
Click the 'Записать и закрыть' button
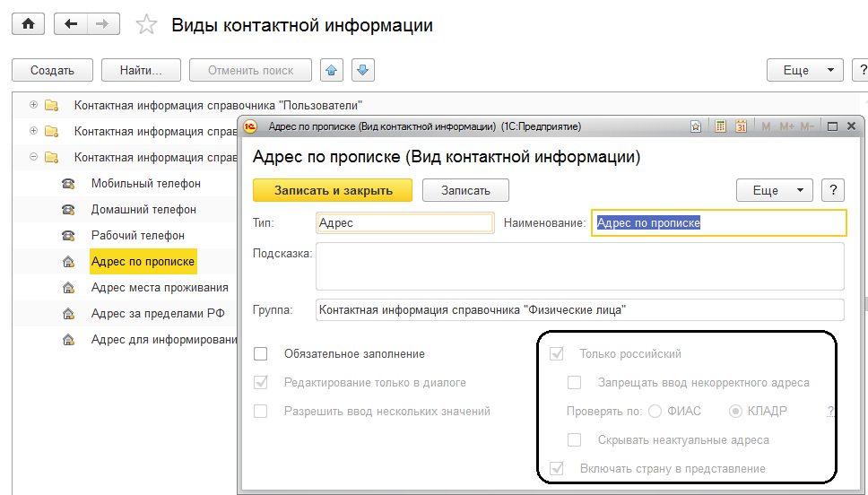pos(333,190)
